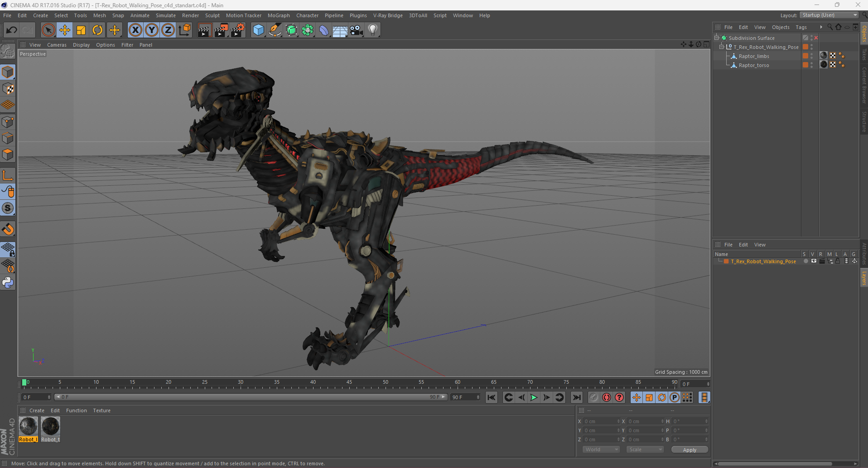Viewport: 868px width, 468px height.
Task: Open the Spline pen tool
Action: point(275,30)
